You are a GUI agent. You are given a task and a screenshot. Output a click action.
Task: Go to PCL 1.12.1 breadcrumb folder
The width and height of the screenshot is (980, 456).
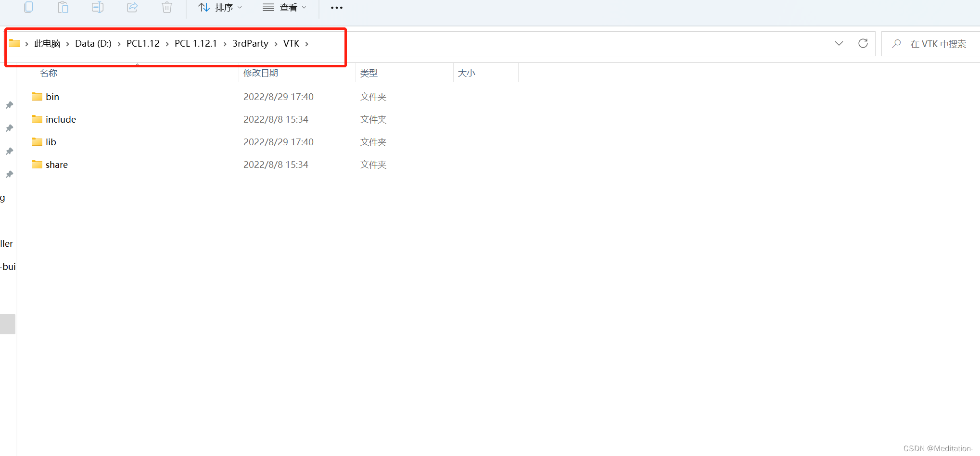click(x=196, y=44)
